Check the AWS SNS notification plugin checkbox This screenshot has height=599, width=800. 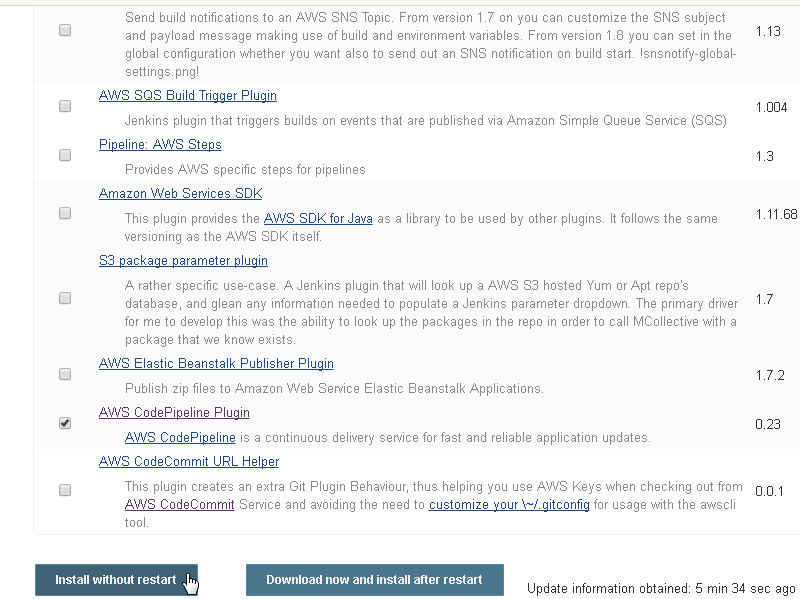coord(65,30)
